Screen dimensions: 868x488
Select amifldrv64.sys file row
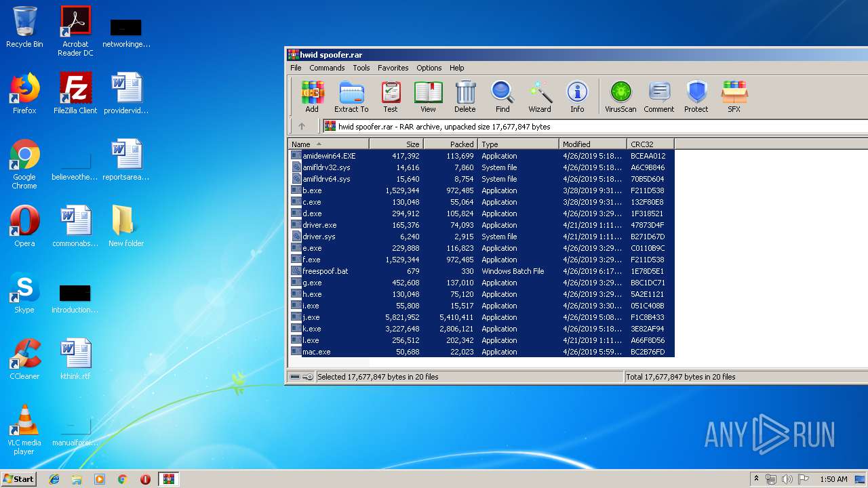point(481,179)
